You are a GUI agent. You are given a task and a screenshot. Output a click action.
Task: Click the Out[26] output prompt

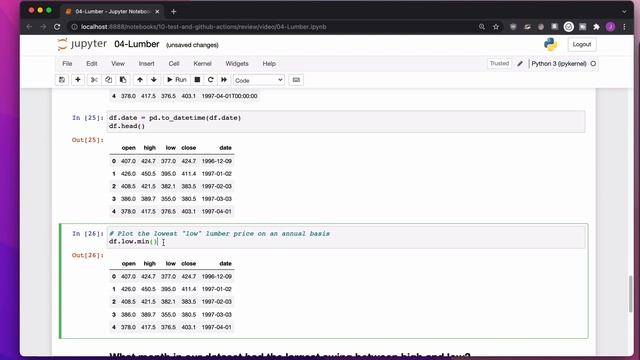[88, 256]
